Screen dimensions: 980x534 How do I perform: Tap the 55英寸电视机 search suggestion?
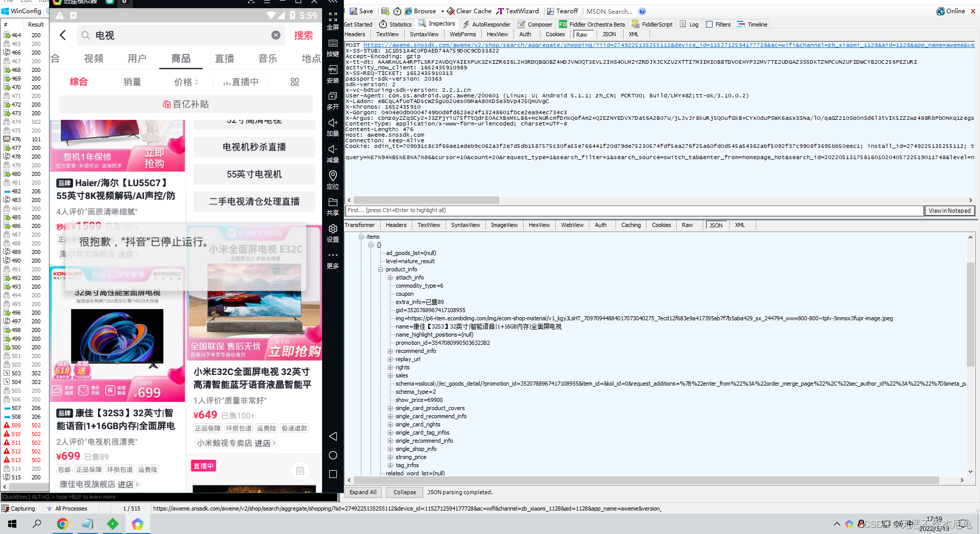coord(254,174)
